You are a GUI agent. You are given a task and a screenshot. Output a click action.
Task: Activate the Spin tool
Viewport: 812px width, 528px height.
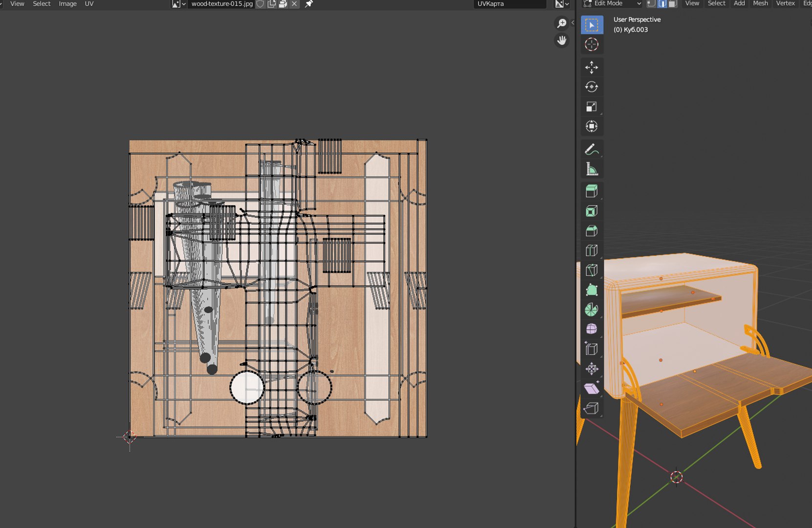592,309
